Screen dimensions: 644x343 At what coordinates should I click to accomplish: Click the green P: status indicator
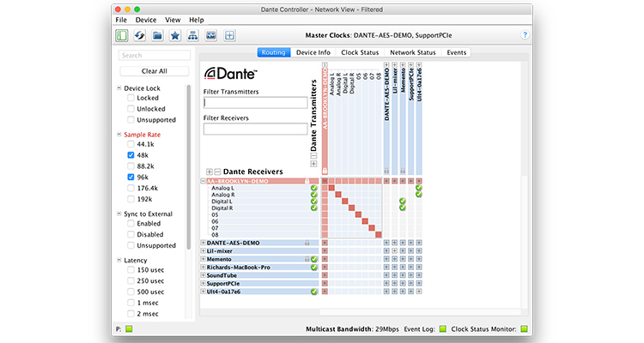point(129,329)
